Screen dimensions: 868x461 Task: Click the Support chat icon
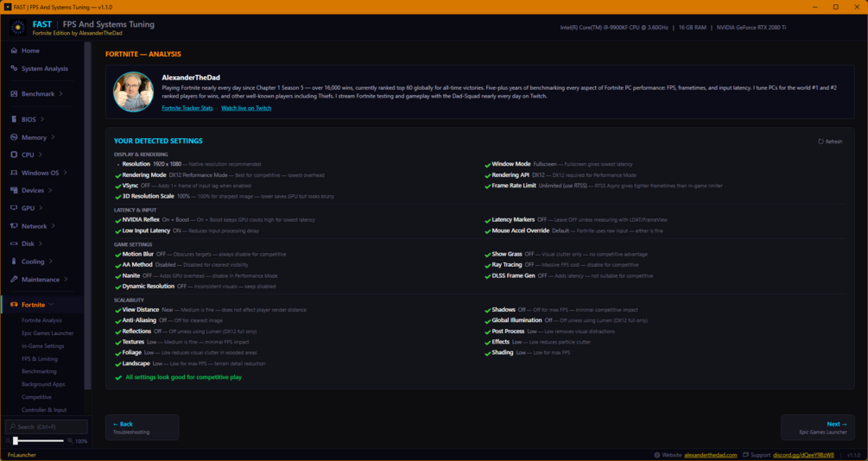[x=745, y=455]
